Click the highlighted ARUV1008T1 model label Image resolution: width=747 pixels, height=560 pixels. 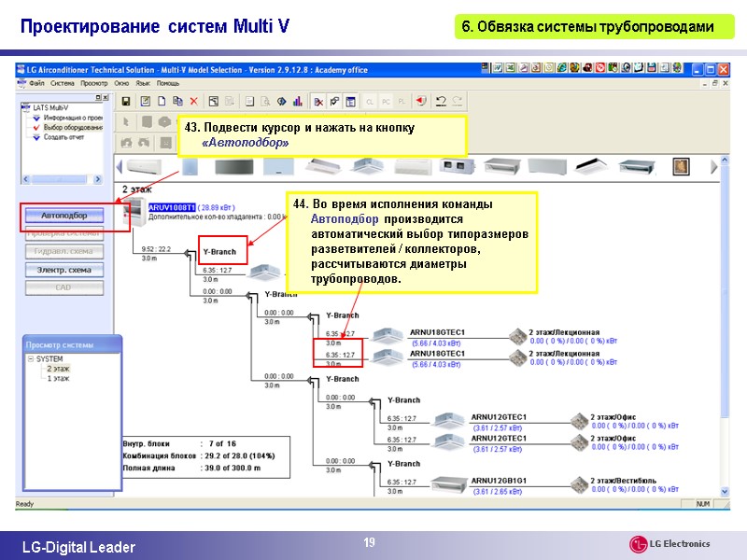172,207
